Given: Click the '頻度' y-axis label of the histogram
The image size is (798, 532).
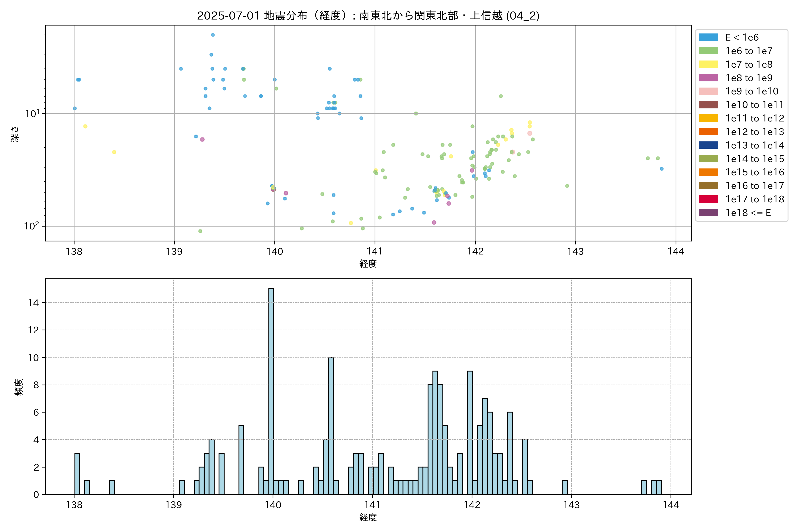Looking at the screenshot, I should [19, 387].
